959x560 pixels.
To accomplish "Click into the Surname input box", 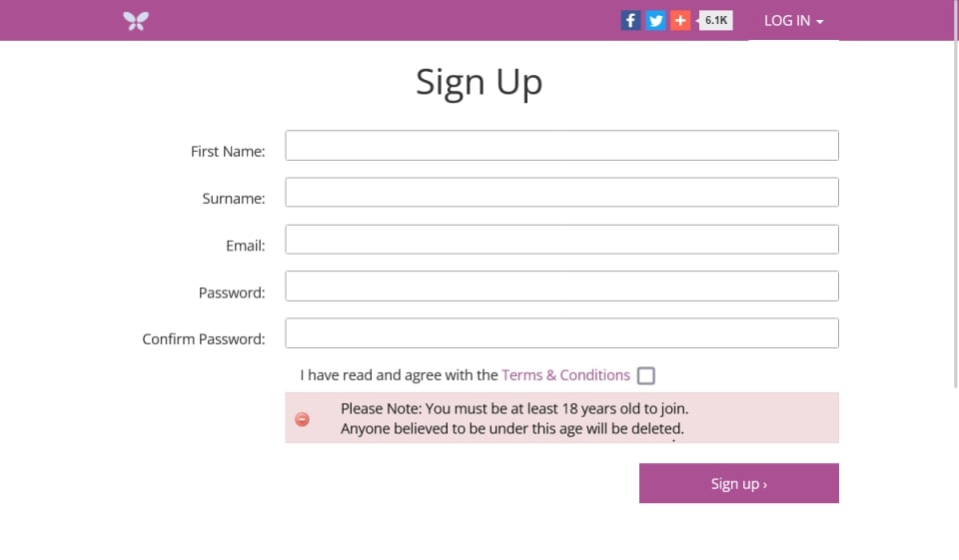I will [x=561, y=193].
